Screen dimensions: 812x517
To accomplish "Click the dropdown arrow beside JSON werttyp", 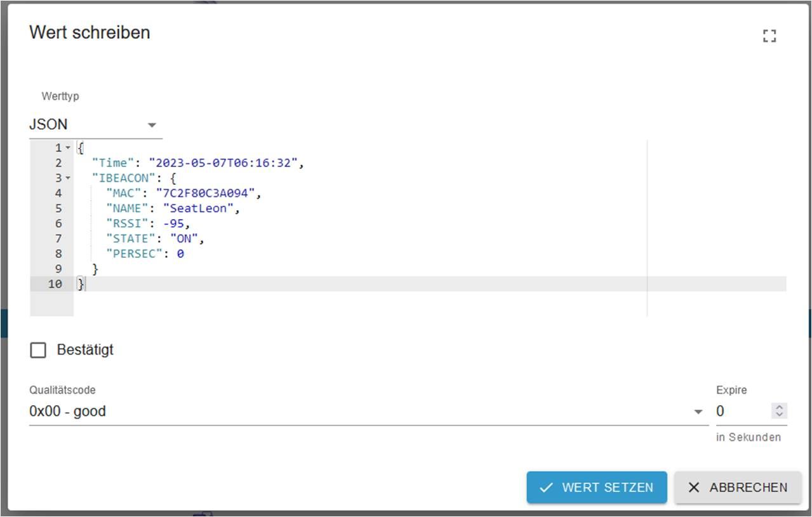I will (152, 125).
